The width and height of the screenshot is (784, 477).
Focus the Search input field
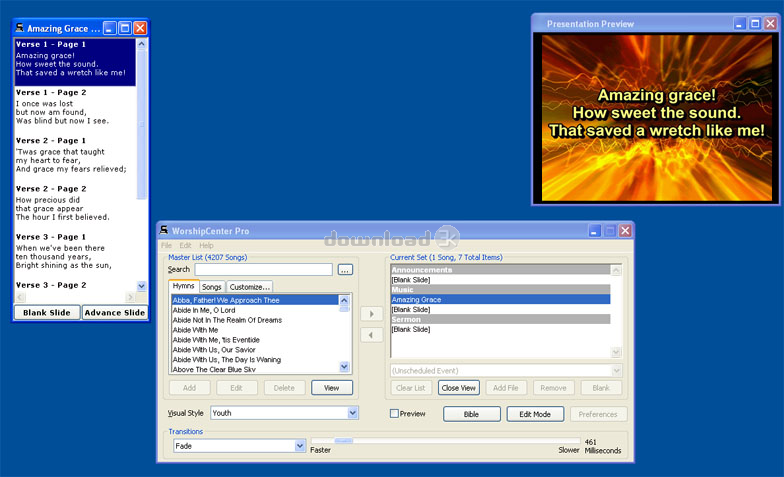pos(264,270)
